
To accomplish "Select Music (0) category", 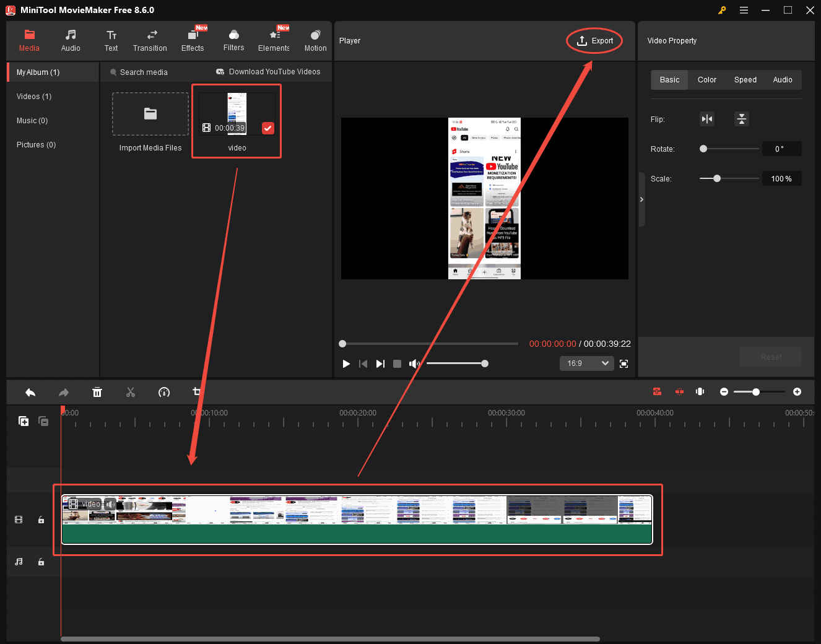I will (x=32, y=121).
